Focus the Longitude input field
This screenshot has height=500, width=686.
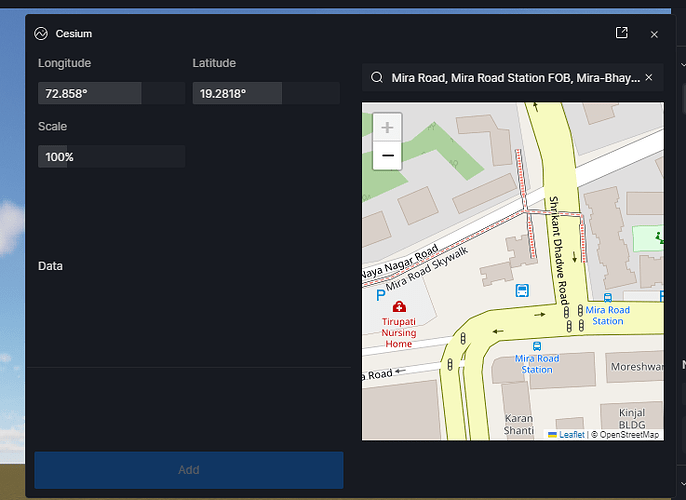pos(90,94)
